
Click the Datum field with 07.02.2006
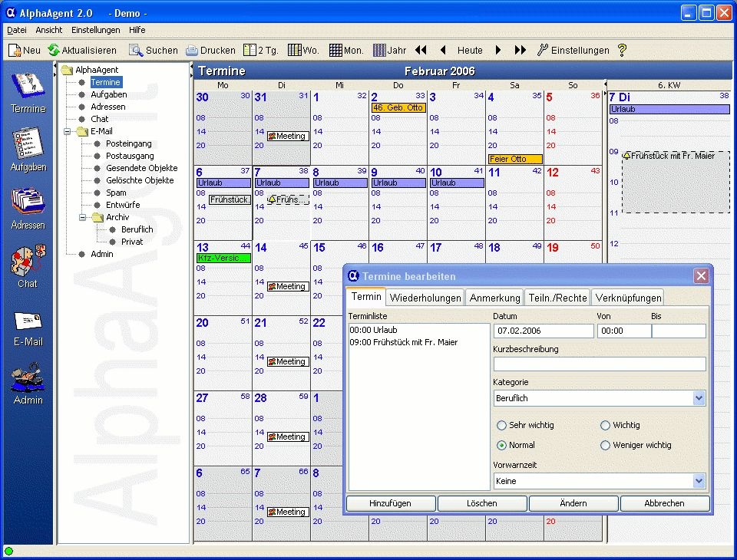click(x=544, y=331)
